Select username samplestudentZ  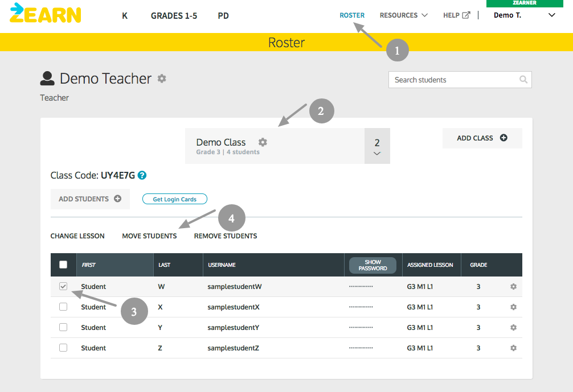[233, 348]
